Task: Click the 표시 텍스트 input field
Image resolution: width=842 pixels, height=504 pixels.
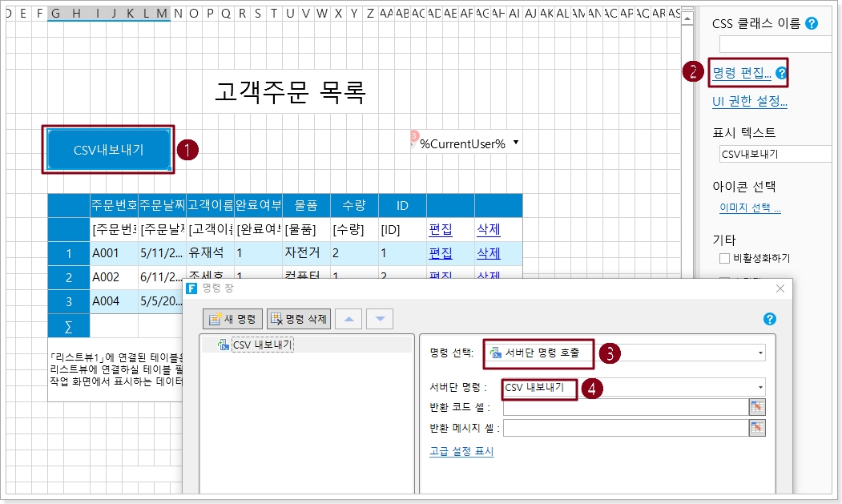Action: click(x=773, y=155)
